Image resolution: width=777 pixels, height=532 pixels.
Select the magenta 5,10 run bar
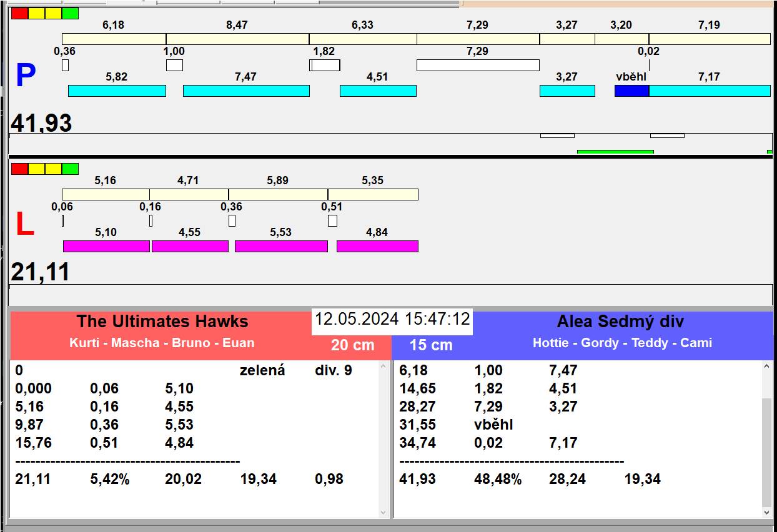click(106, 246)
